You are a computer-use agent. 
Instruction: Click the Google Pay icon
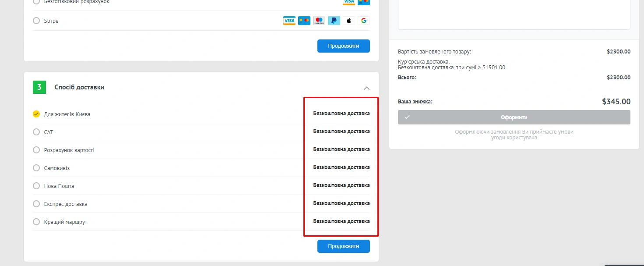pos(364,21)
